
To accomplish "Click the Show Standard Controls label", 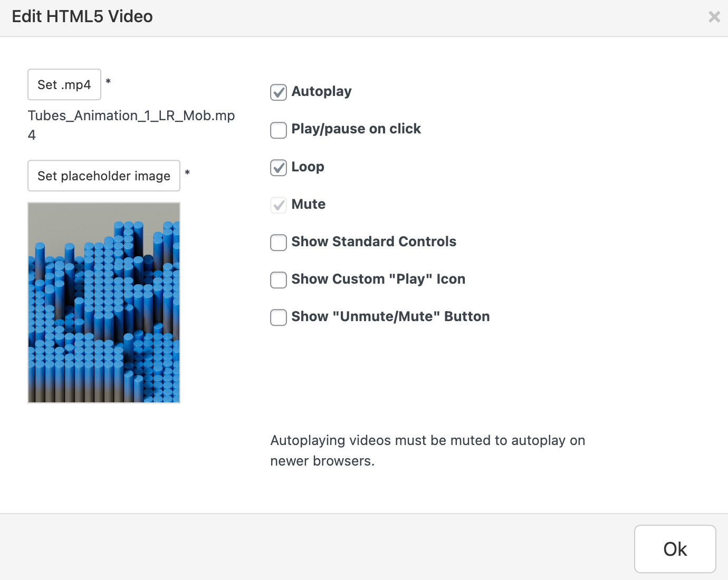I will [373, 242].
